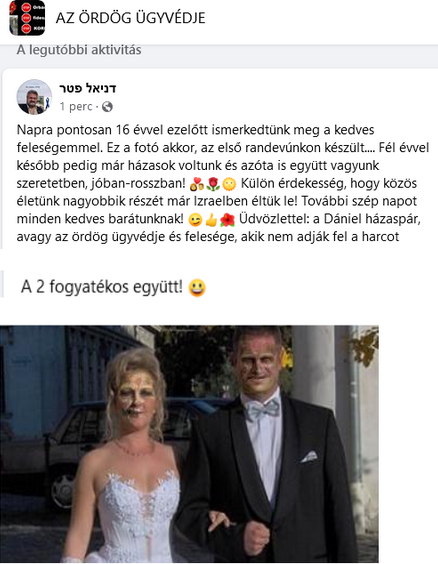Click the grinning emoji after 'együtt!'
The image size is (438, 564).
click(x=197, y=287)
